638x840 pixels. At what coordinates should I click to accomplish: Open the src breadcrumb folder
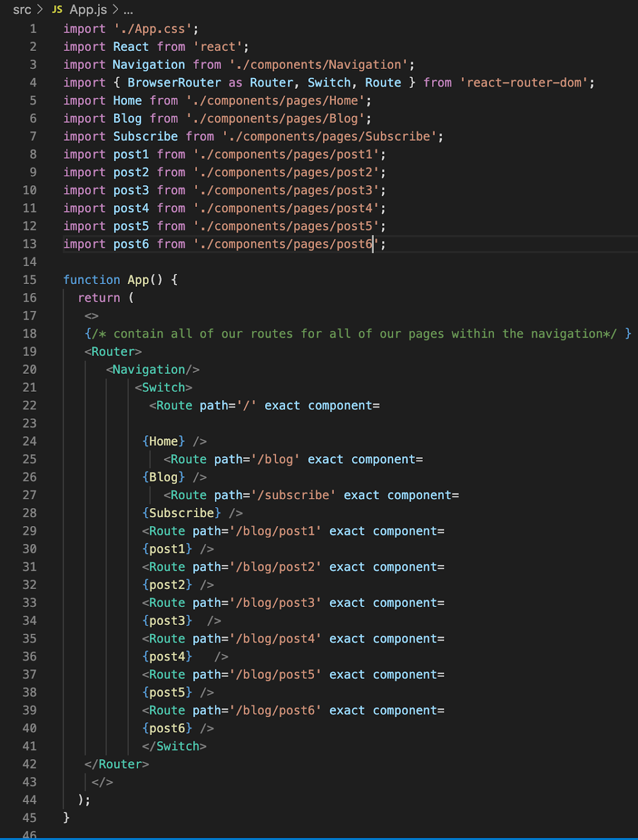[22, 10]
